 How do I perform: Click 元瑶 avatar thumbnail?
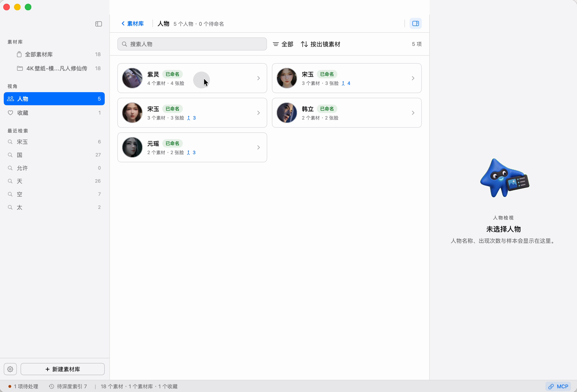click(x=132, y=147)
